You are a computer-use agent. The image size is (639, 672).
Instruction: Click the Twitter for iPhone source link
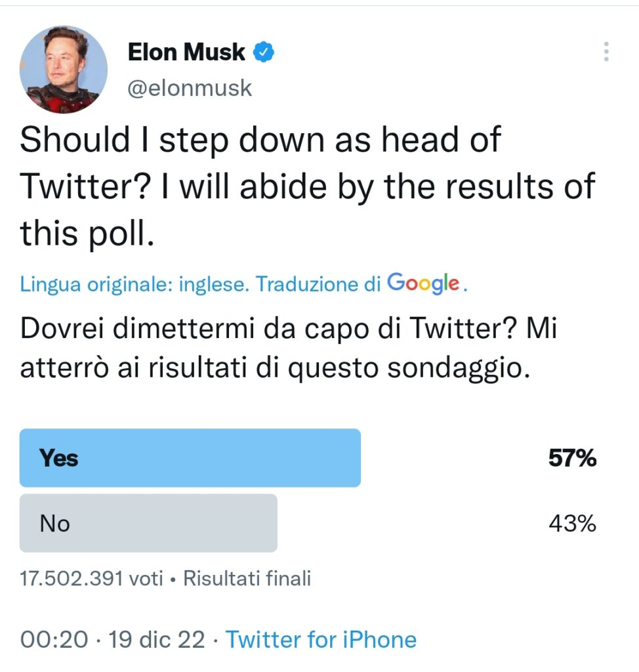tap(321, 639)
